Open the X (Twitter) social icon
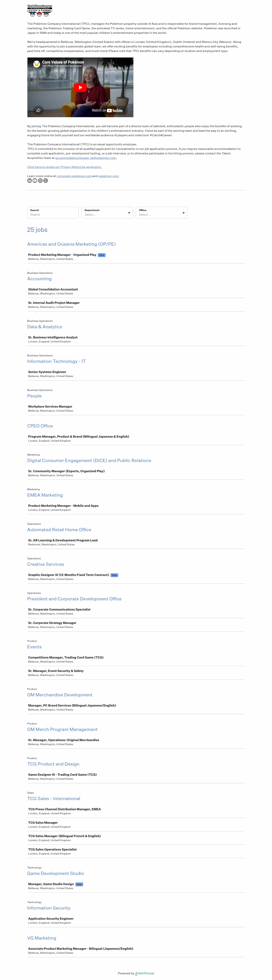 point(46,181)
